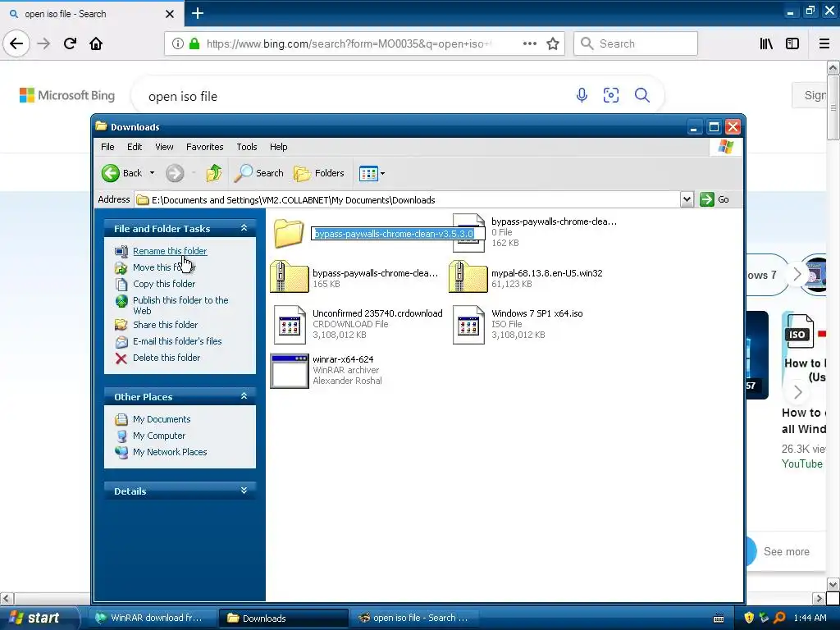This screenshot has width=840, height=630.
Task: Open the Tools menu in Explorer
Action: click(246, 147)
